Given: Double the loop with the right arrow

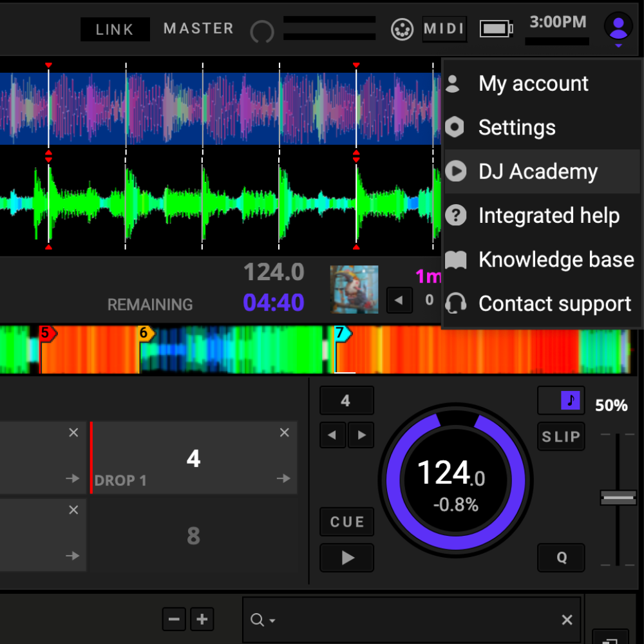Looking at the screenshot, I should (361, 435).
